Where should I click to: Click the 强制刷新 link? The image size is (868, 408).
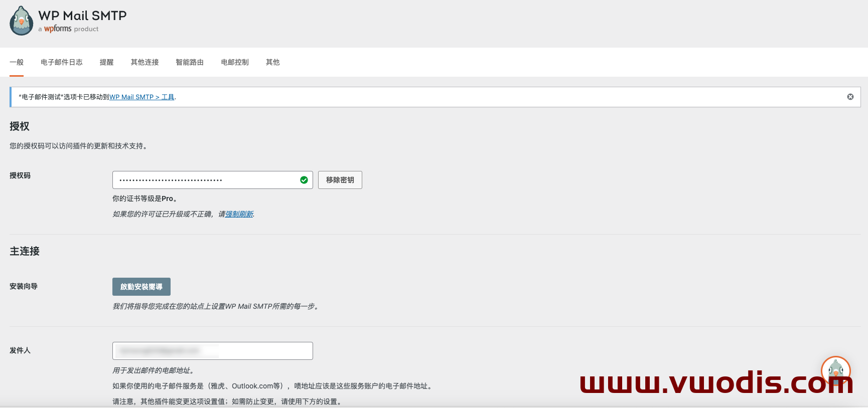[239, 214]
